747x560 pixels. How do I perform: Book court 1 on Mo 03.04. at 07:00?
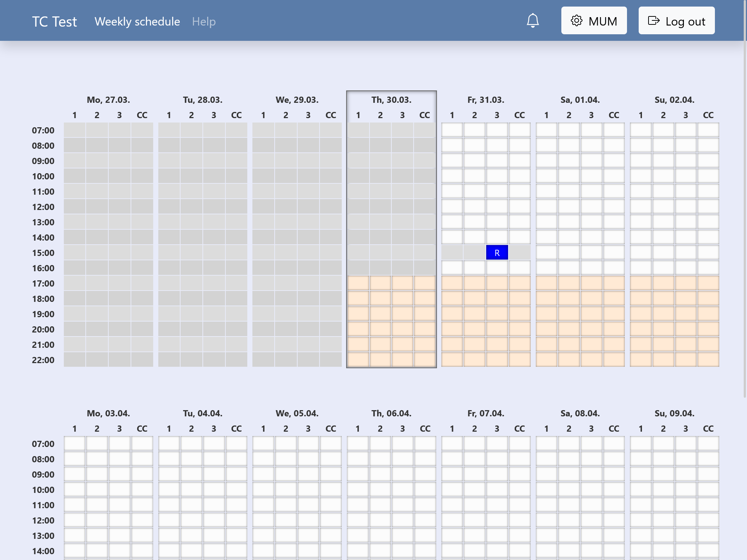75,444
